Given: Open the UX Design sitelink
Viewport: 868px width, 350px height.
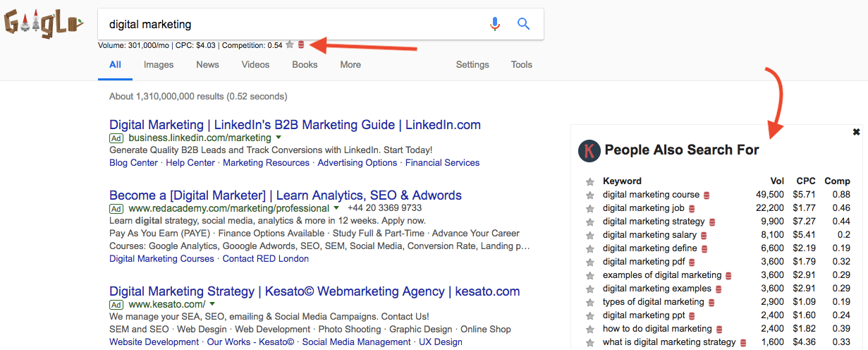Looking at the screenshot, I should (x=441, y=342).
